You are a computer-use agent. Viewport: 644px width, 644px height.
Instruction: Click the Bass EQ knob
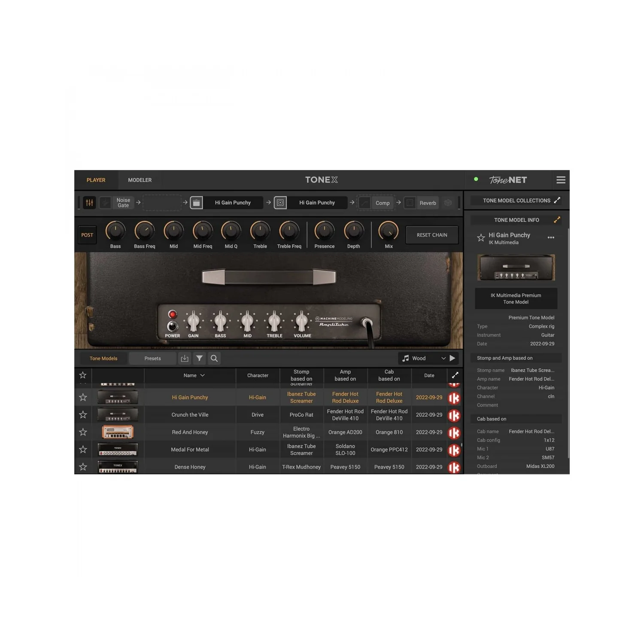click(x=115, y=231)
